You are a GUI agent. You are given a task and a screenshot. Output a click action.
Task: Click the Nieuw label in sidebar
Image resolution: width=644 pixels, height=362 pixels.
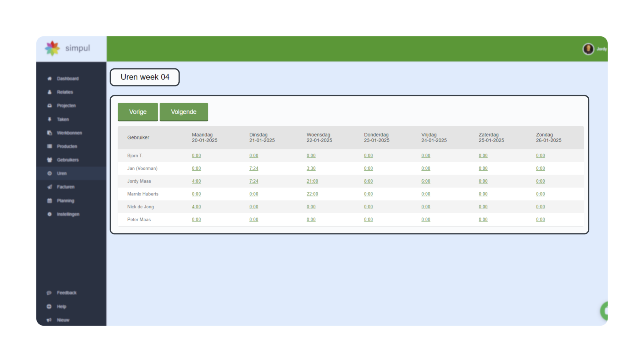tap(63, 320)
